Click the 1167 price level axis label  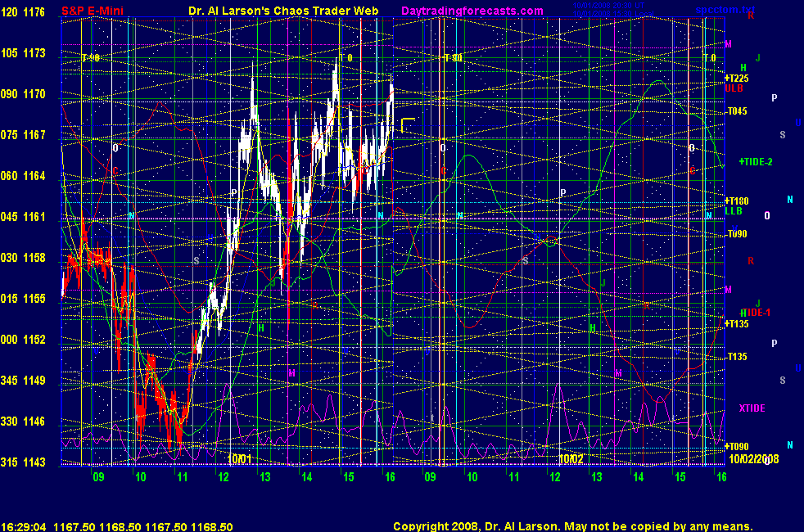[34, 135]
